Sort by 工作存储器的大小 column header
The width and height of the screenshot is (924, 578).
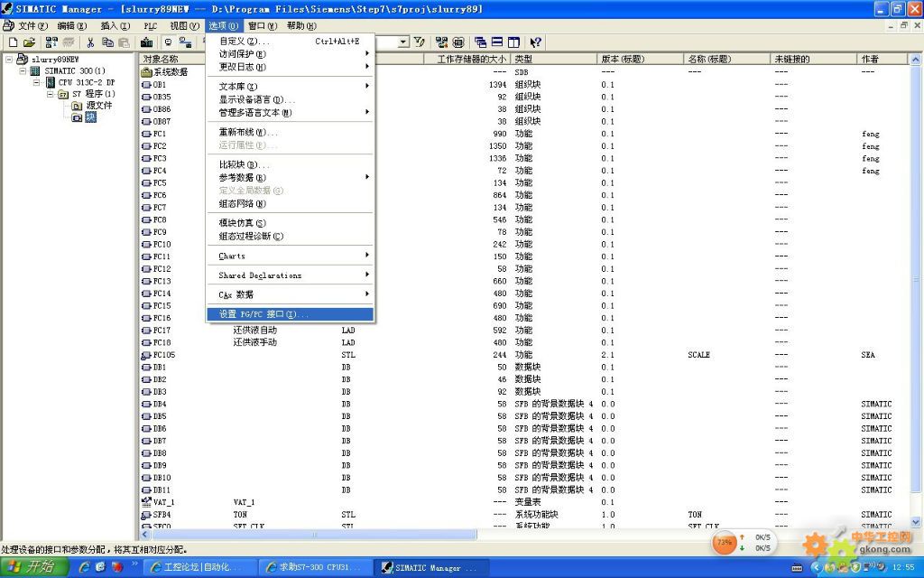(467, 59)
